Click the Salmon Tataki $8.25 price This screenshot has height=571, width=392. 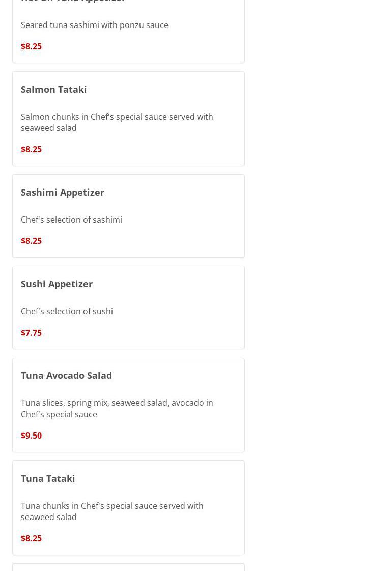(x=31, y=149)
